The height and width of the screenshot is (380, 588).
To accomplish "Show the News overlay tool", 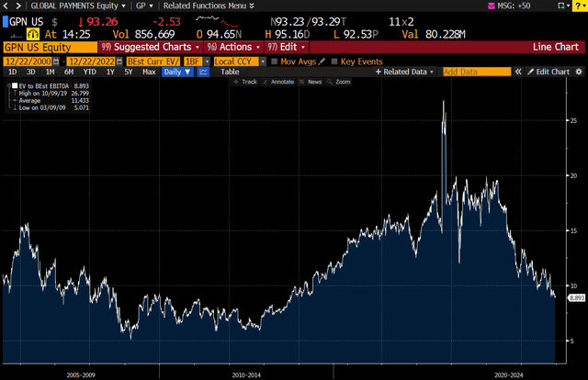I will [x=311, y=82].
